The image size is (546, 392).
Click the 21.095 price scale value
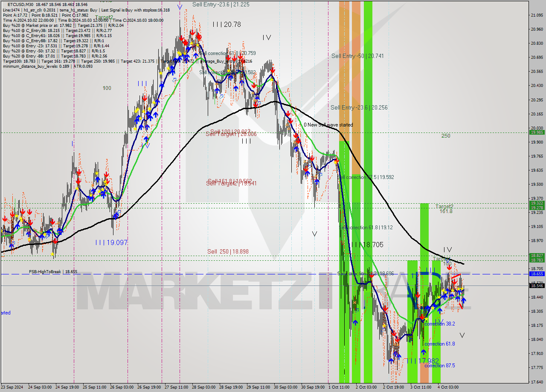537,15
